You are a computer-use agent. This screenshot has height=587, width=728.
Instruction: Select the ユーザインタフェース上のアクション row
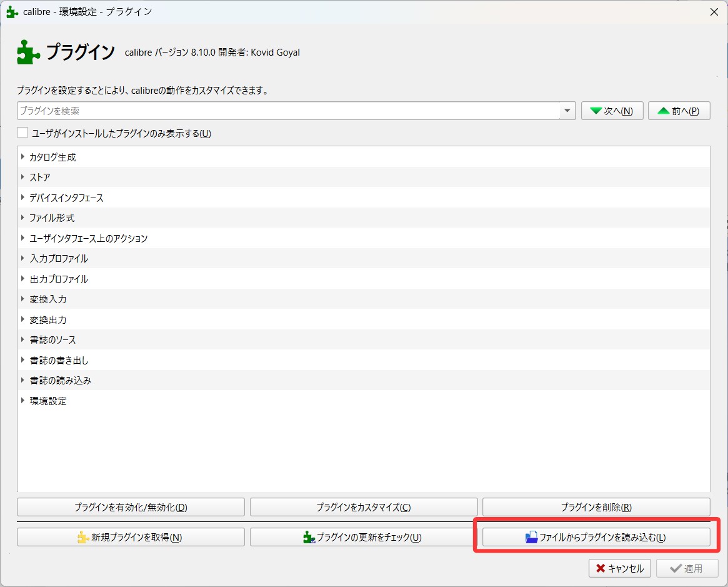pos(88,238)
